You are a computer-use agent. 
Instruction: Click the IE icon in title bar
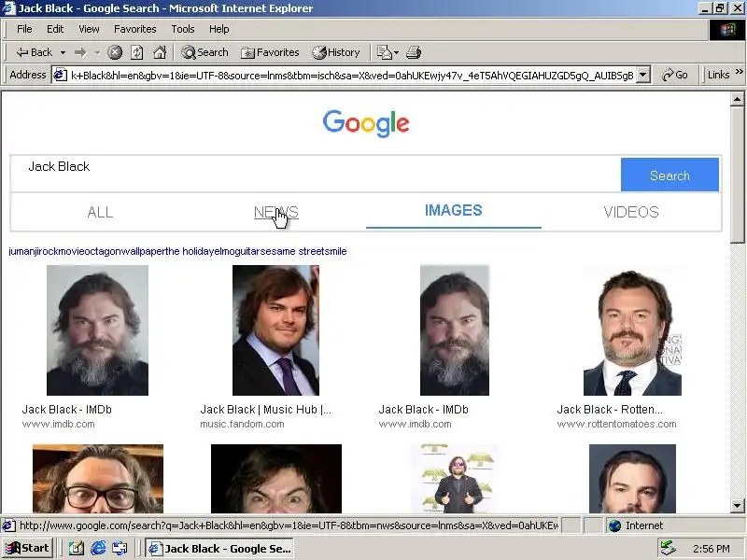point(8,8)
